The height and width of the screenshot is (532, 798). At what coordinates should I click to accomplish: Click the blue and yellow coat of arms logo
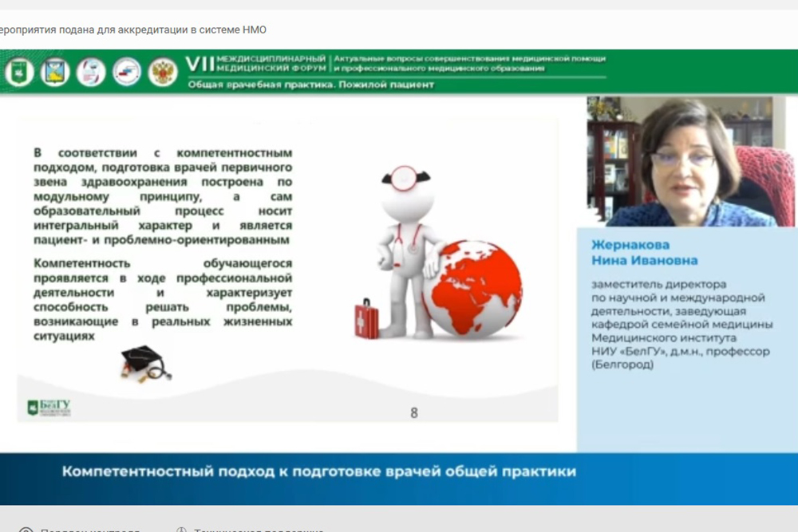coord(55,72)
